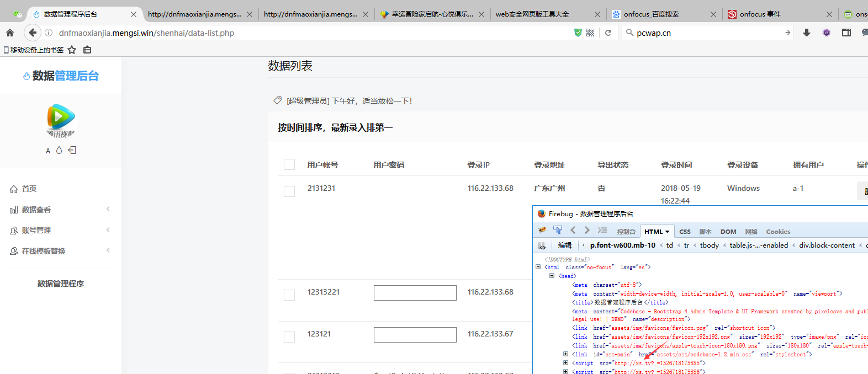Click Firebug back arrow
Image resolution: width=868 pixels, height=374 pixels.
573,230
